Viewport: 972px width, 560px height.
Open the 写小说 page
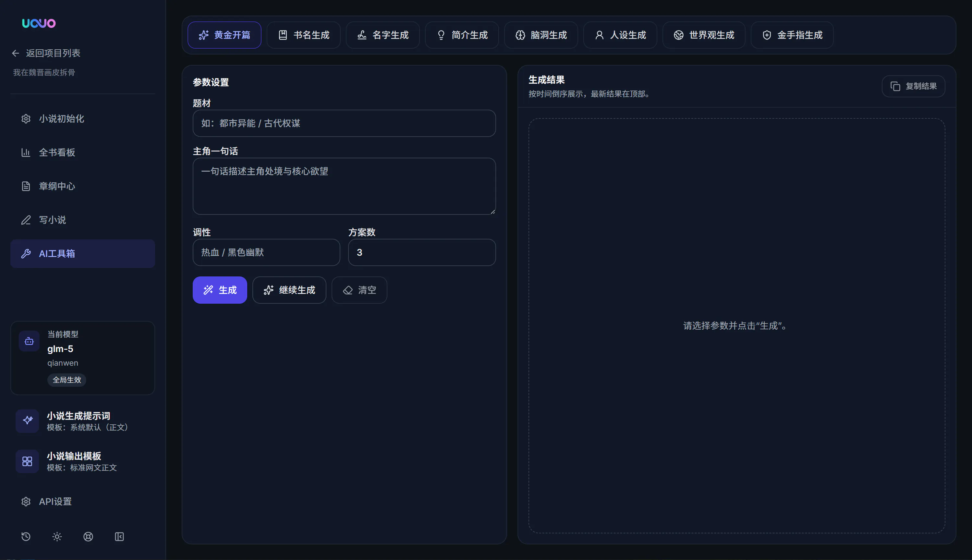click(x=83, y=220)
